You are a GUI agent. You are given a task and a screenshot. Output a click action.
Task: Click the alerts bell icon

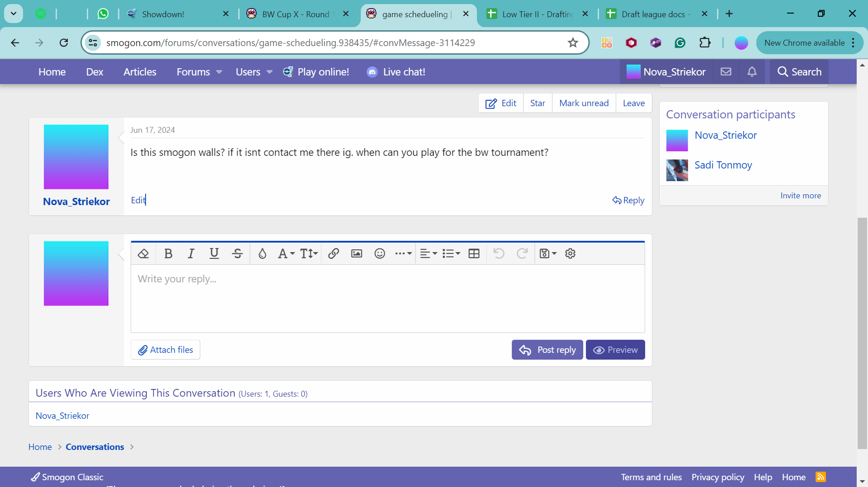point(752,72)
